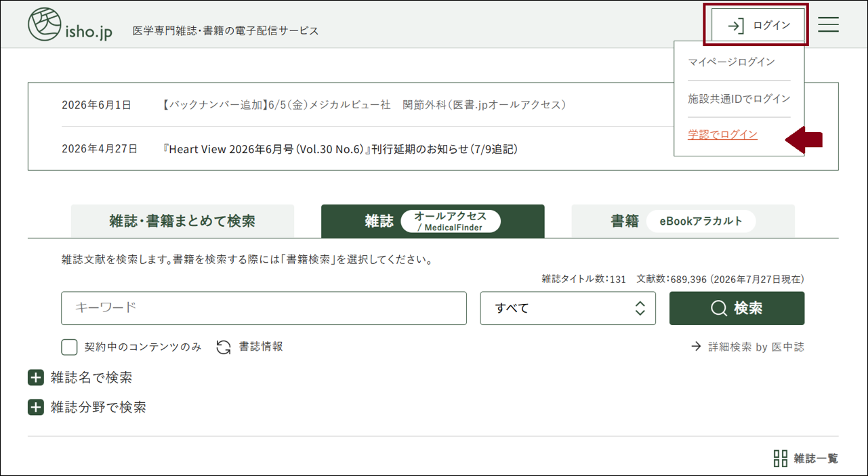Image resolution: width=868 pixels, height=476 pixels.
Task: Click 雑誌タイトル数:131 statistic text
Action: (x=583, y=279)
